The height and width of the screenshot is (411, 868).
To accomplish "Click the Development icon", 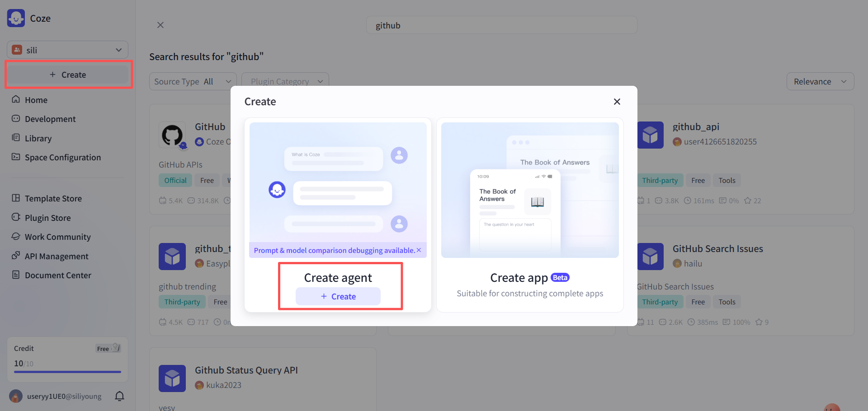I will tap(16, 118).
